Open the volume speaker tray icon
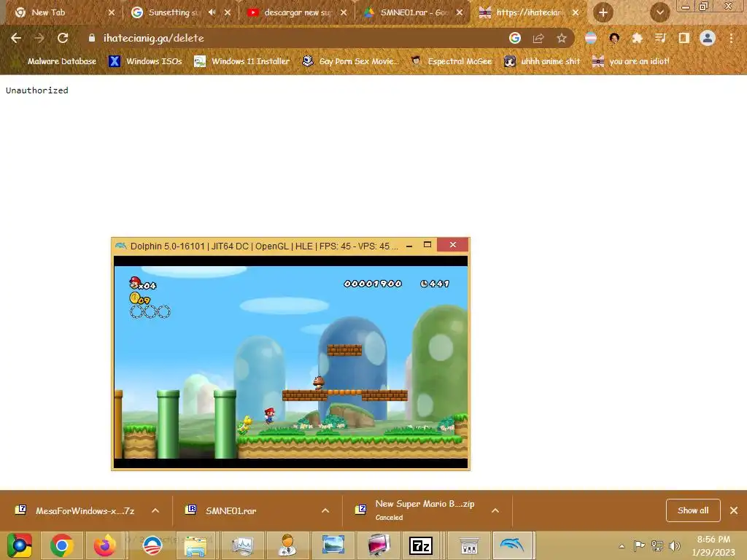This screenshot has width=747, height=560. pyautogui.click(x=675, y=545)
